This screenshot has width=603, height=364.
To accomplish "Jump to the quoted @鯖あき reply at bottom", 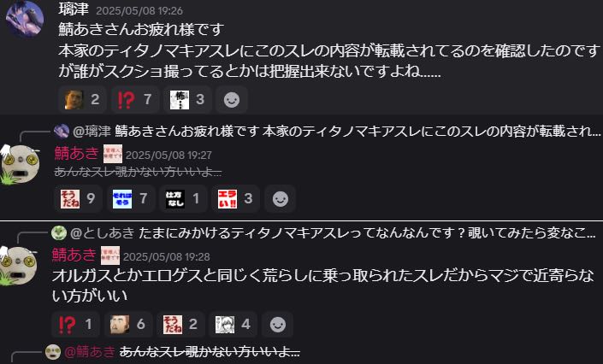I will click(173, 351).
